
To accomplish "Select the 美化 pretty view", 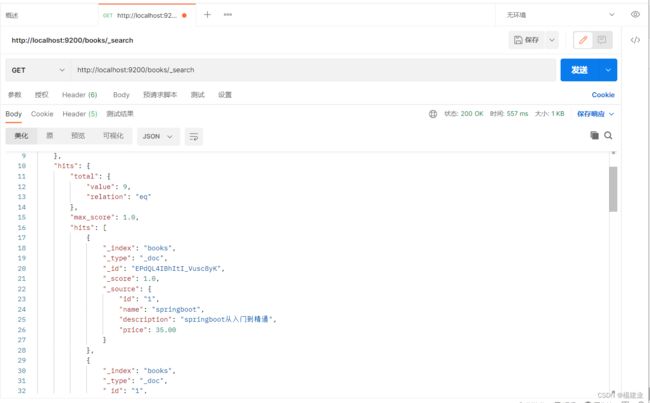I will (21, 136).
